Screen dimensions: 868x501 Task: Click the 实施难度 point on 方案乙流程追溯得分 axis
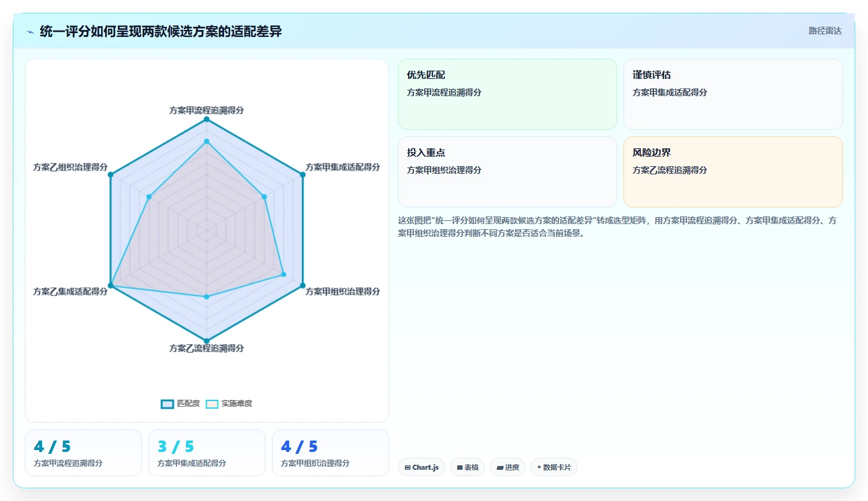206,297
